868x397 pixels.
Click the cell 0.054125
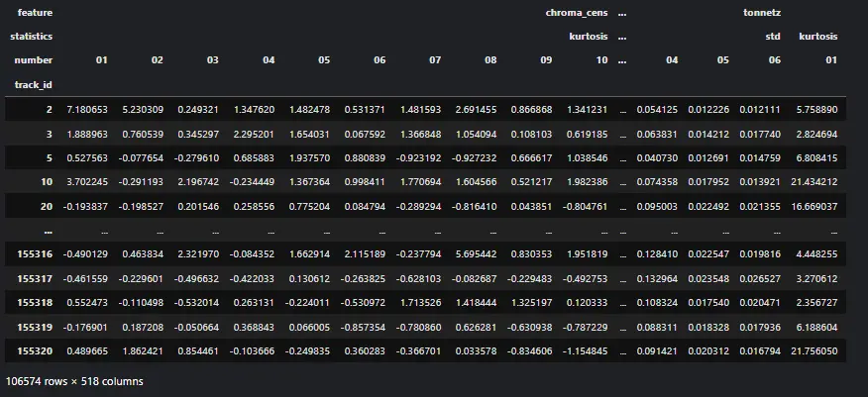tap(657, 110)
